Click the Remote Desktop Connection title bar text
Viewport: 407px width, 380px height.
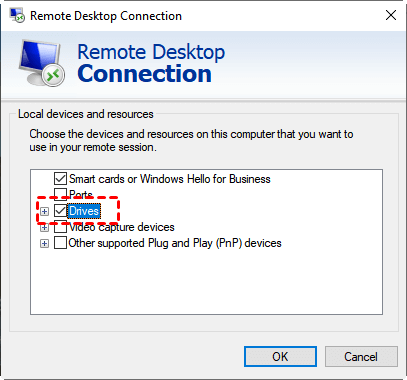pos(106,16)
